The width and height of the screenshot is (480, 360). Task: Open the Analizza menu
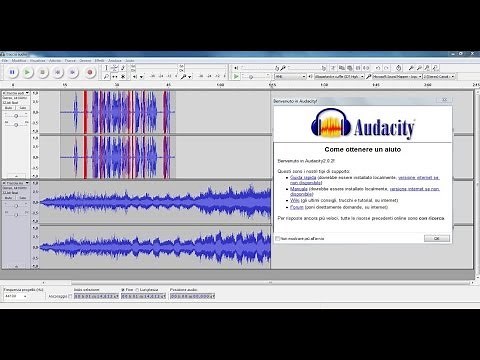pyautogui.click(x=115, y=61)
